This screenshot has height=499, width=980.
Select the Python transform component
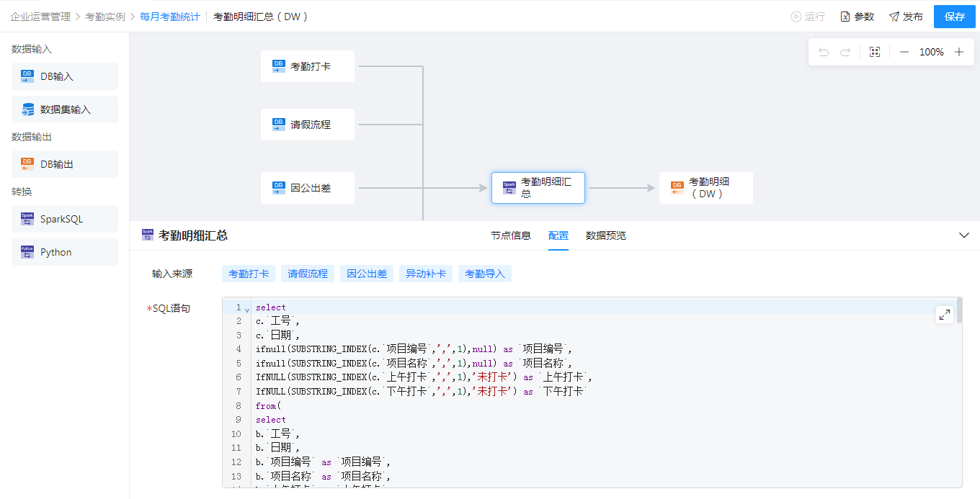tap(64, 252)
